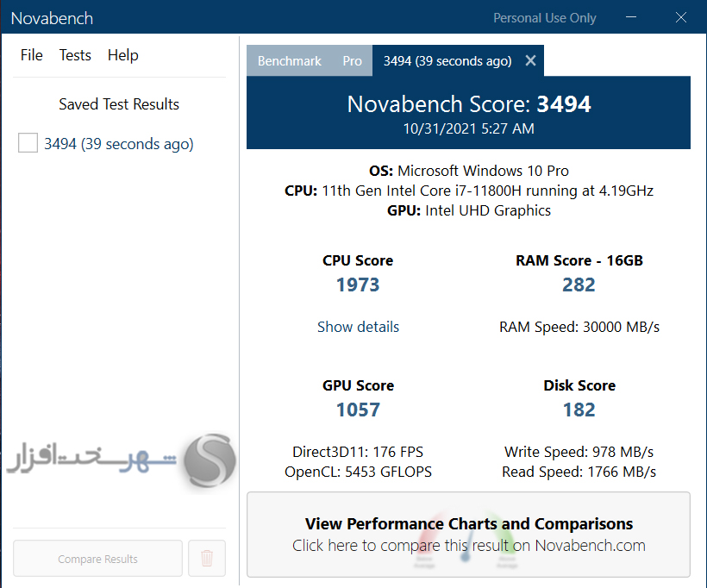Click the trash can delete icon
Viewport: 707px width, 588px height.
click(x=207, y=559)
